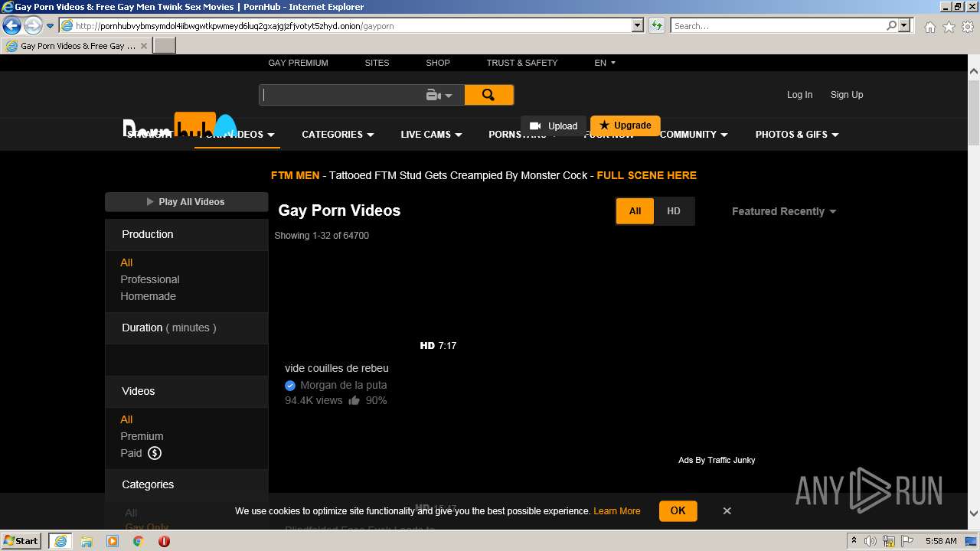Screen dimensions: 980x551
Task: Click the Sign Up link
Action: coord(847,95)
